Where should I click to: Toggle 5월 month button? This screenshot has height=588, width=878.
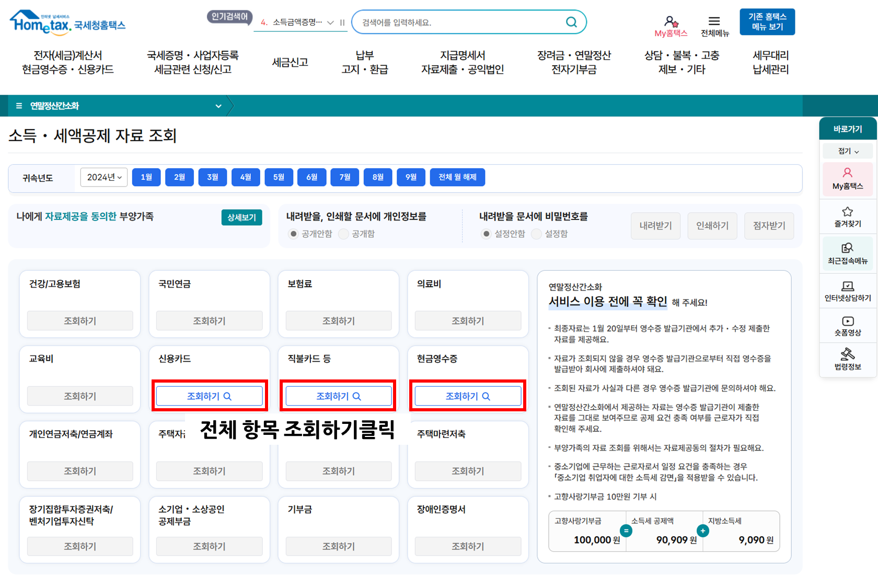[x=279, y=177]
